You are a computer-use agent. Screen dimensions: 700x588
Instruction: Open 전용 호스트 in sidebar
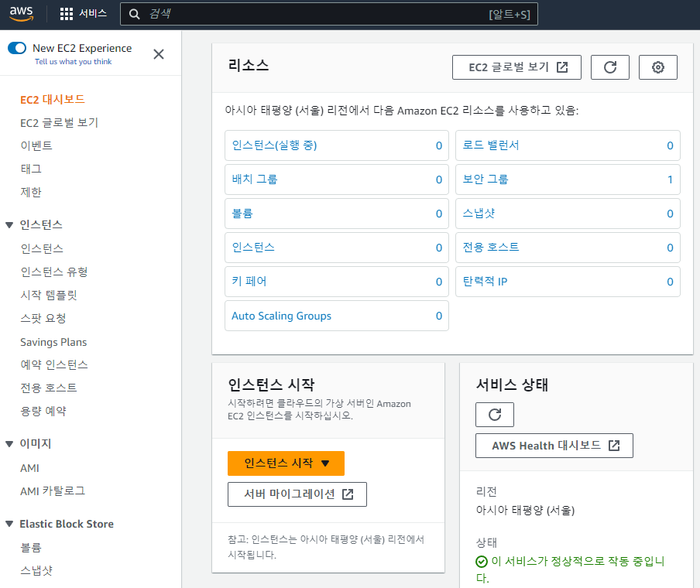pos(49,388)
